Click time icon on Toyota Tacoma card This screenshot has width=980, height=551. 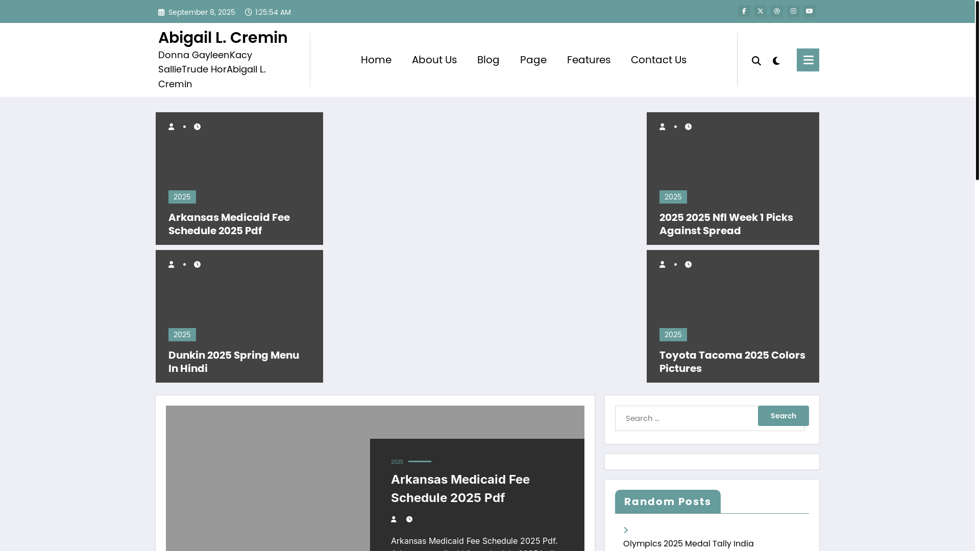(x=689, y=264)
